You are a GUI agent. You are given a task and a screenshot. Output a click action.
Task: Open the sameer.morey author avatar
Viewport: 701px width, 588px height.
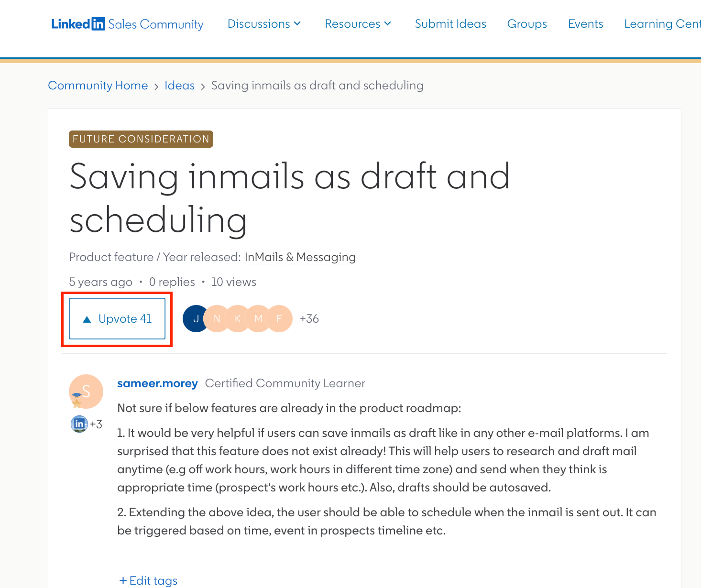86,392
